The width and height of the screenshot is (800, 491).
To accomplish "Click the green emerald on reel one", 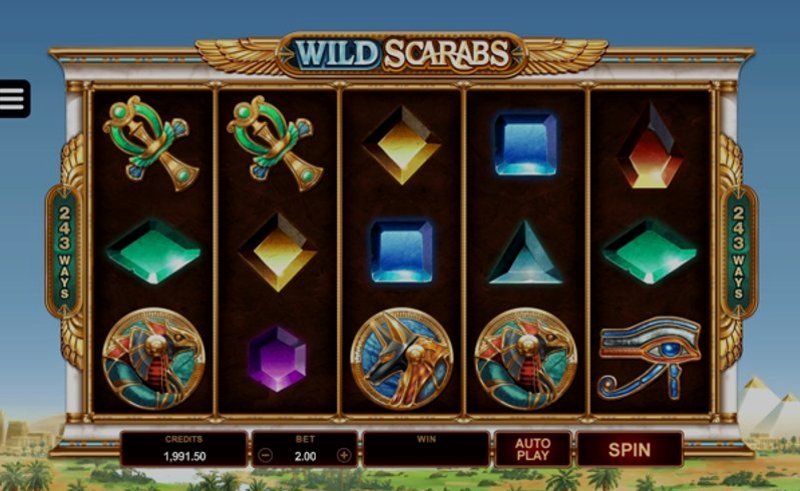I will click(153, 251).
